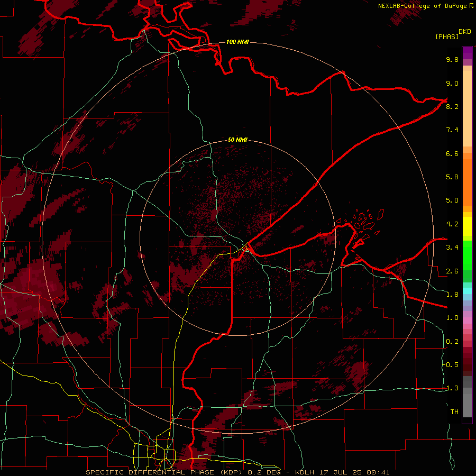Click the DKD label above the color scale
Image resolution: width=476 pixels, height=476 pixels.
click(464, 32)
